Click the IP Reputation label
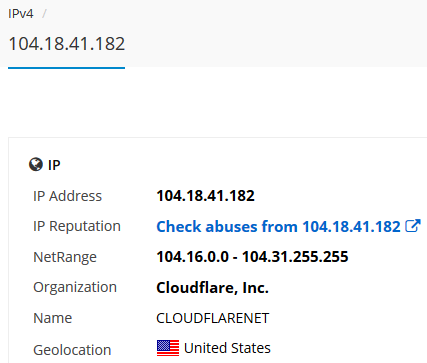Image resolution: width=427 pixels, height=363 pixels. (x=77, y=226)
